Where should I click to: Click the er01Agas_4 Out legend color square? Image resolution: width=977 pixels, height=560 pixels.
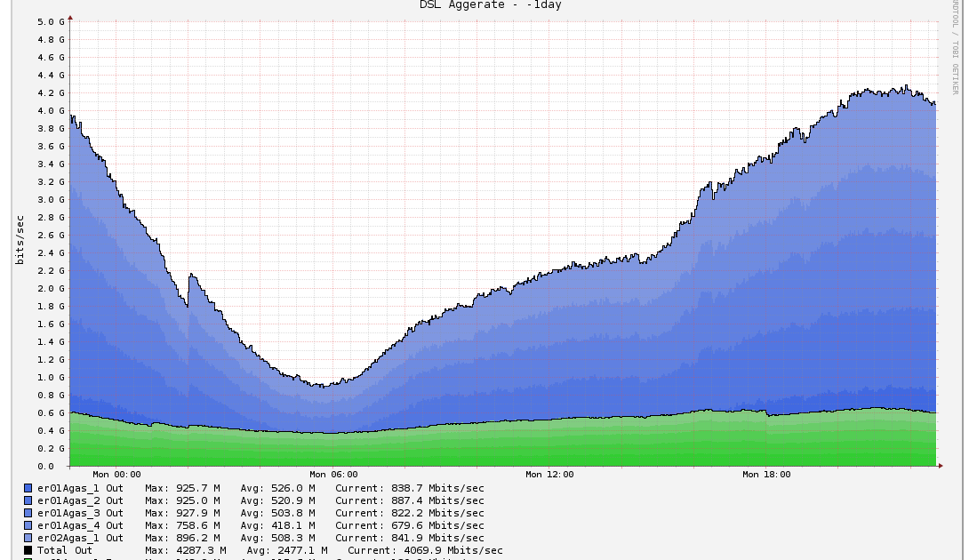coord(28,525)
